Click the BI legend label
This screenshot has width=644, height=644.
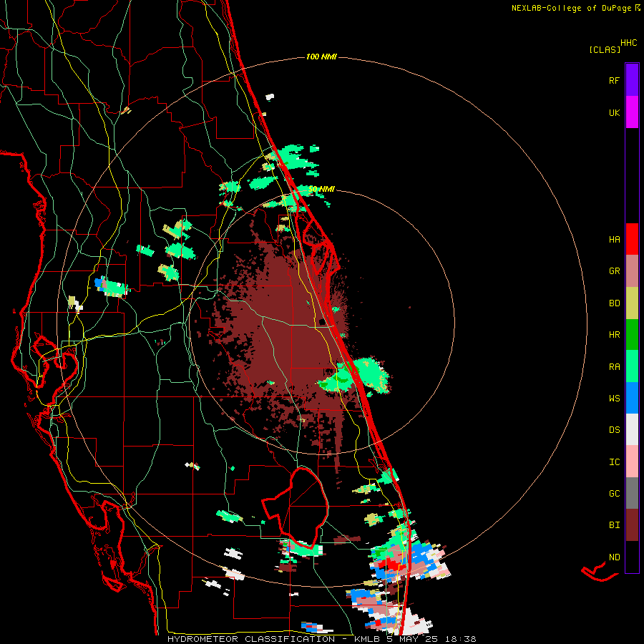click(x=614, y=525)
